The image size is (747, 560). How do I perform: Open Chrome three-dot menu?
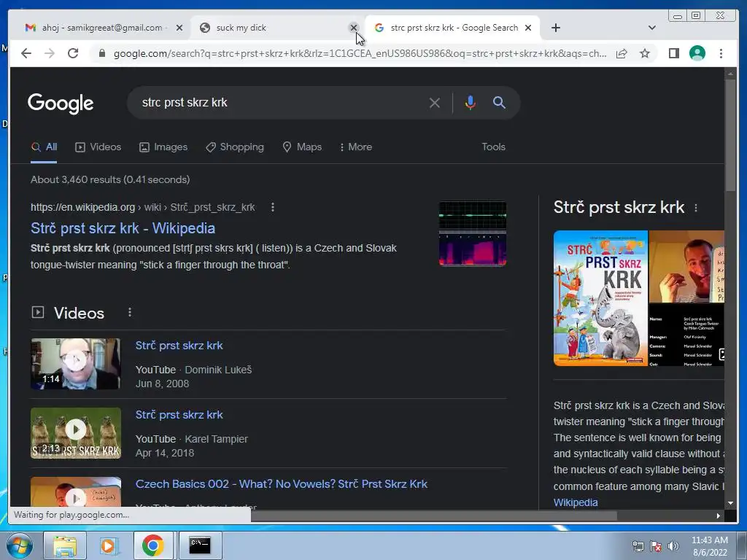click(x=721, y=53)
